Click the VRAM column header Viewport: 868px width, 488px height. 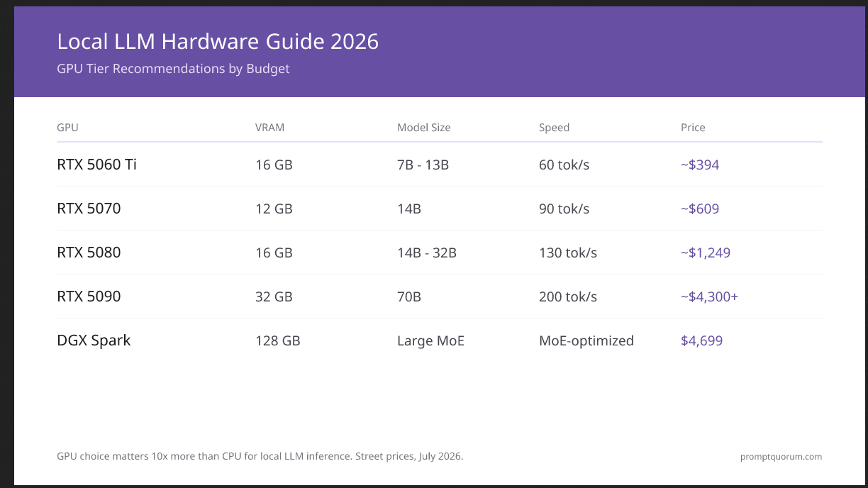tap(269, 128)
